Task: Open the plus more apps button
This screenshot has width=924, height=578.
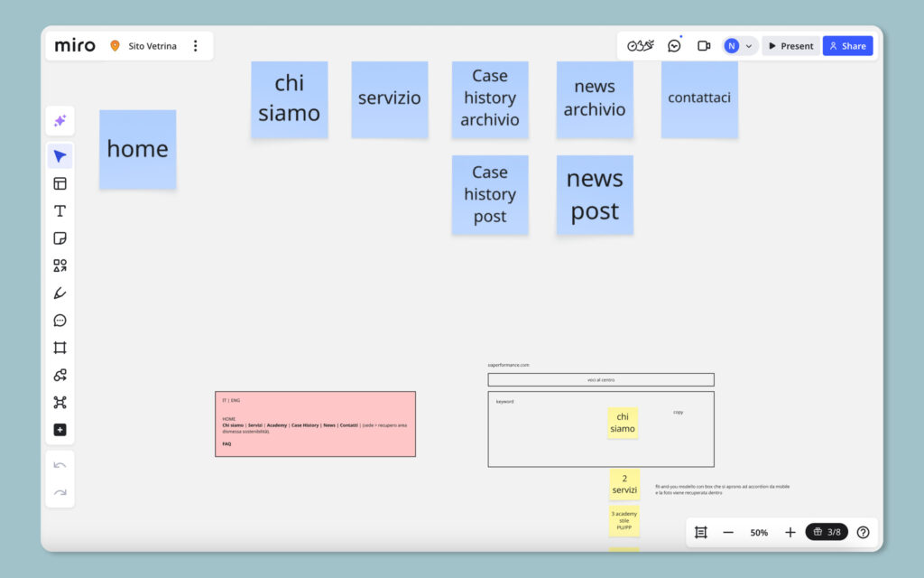Action: [60, 430]
